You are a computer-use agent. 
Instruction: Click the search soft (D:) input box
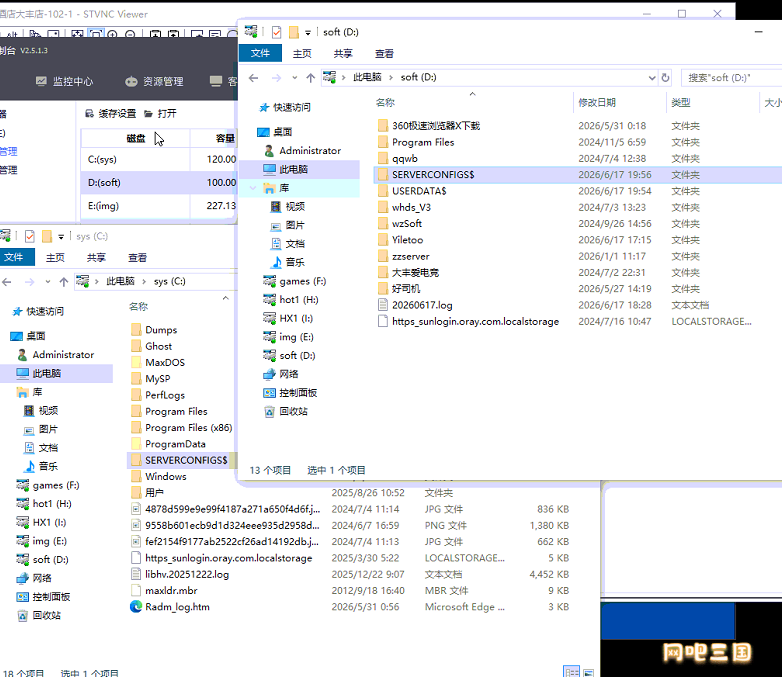(x=731, y=78)
